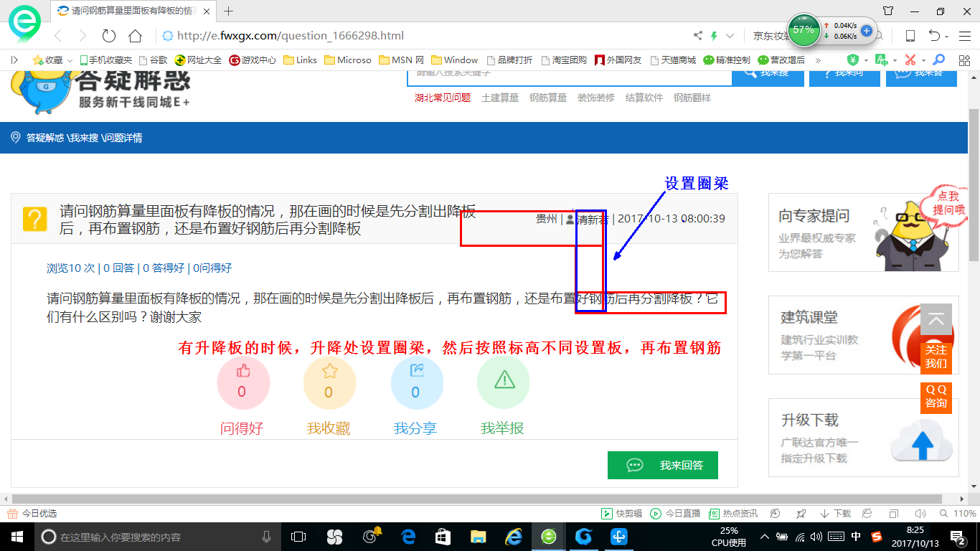Open 下载 downloads in the status bar
This screenshot has height=551, width=980.
[x=835, y=514]
